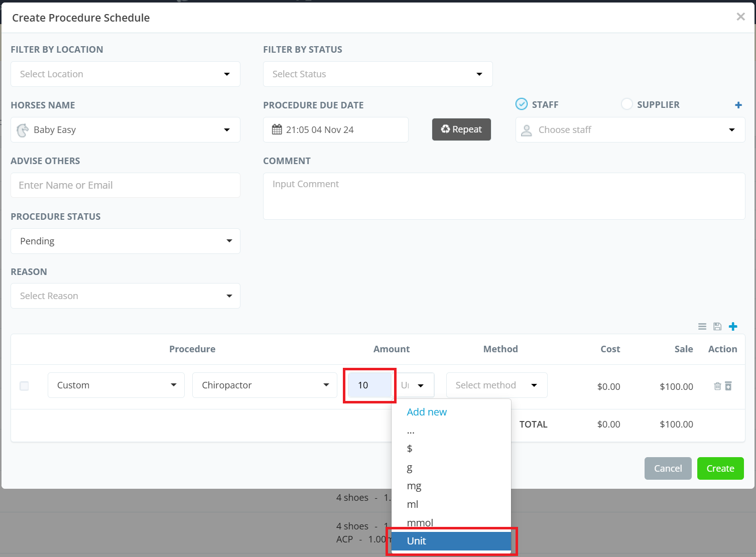Close the Create Procedure Schedule dialog
This screenshot has width=756, height=557.
[740, 17]
